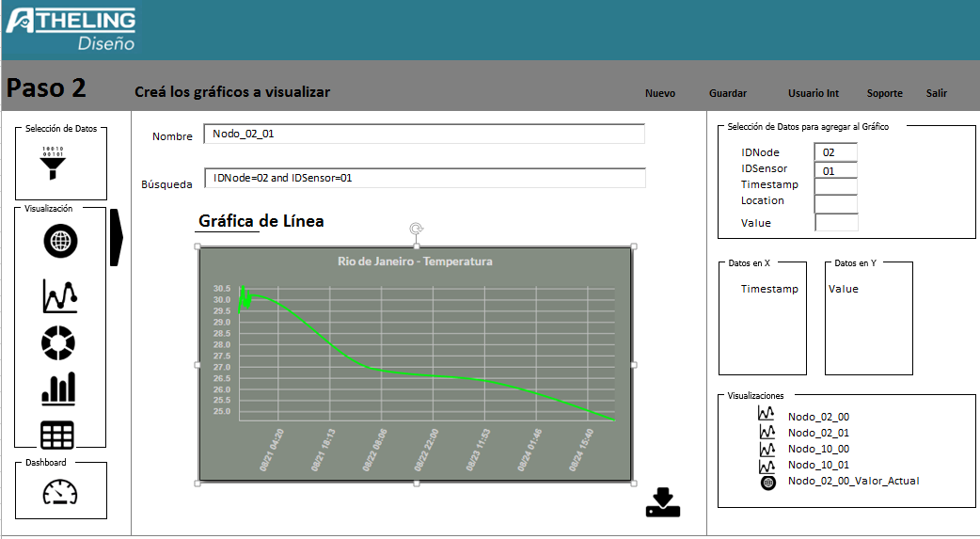
Task: Open the Nuevo menu item
Action: 660,93
